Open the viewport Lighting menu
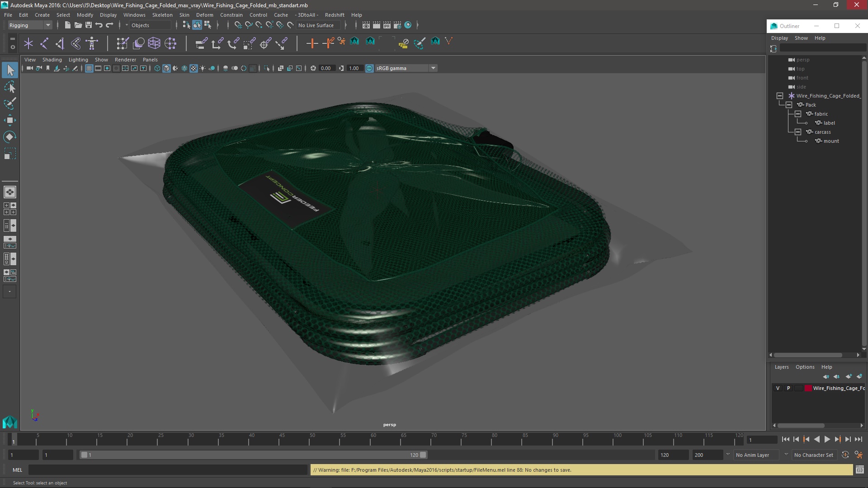The image size is (868, 488). [78, 60]
